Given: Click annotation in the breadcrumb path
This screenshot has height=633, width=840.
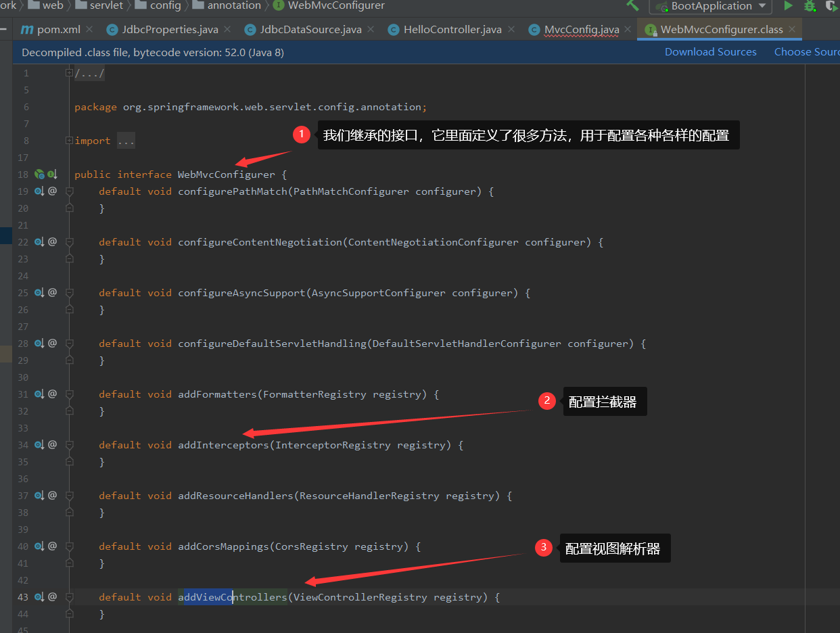Looking at the screenshot, I should (x=227, y=5).
